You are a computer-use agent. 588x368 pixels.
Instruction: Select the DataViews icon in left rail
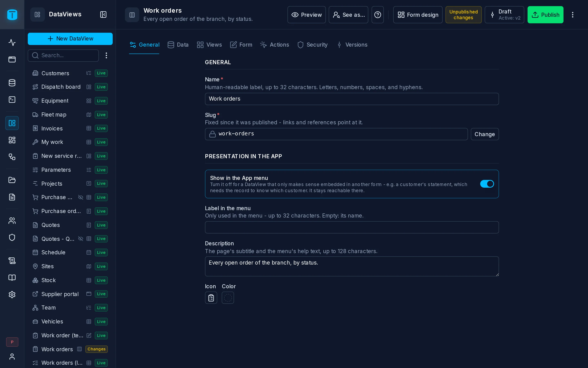pyautogui.click(x=12, y=123)
